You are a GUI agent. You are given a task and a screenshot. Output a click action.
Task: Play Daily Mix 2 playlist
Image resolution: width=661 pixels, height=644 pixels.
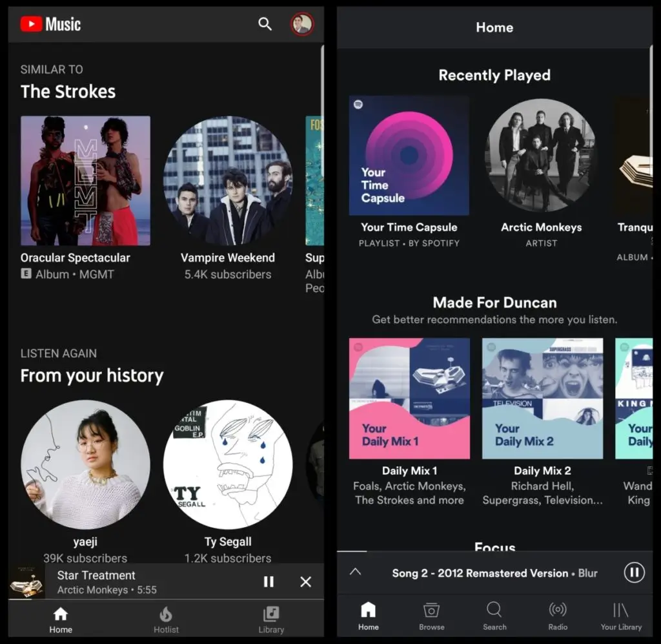pyautogui.click(x=542, y=398)
